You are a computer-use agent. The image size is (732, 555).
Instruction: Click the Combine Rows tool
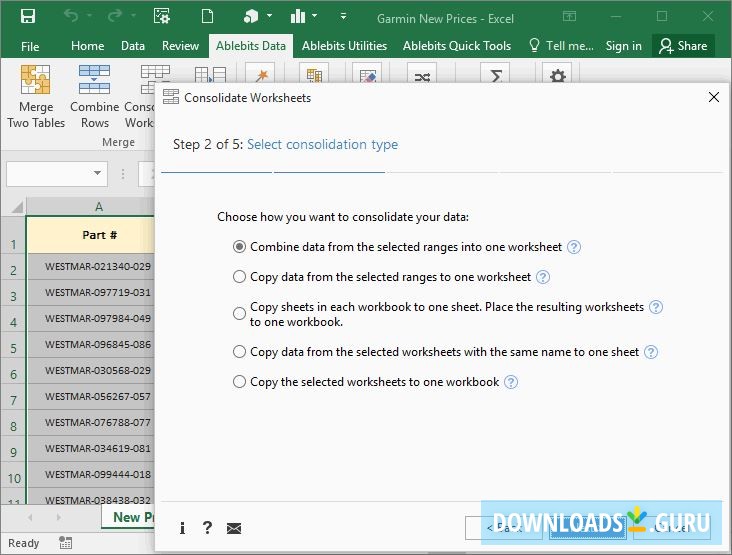pos(95,97)
